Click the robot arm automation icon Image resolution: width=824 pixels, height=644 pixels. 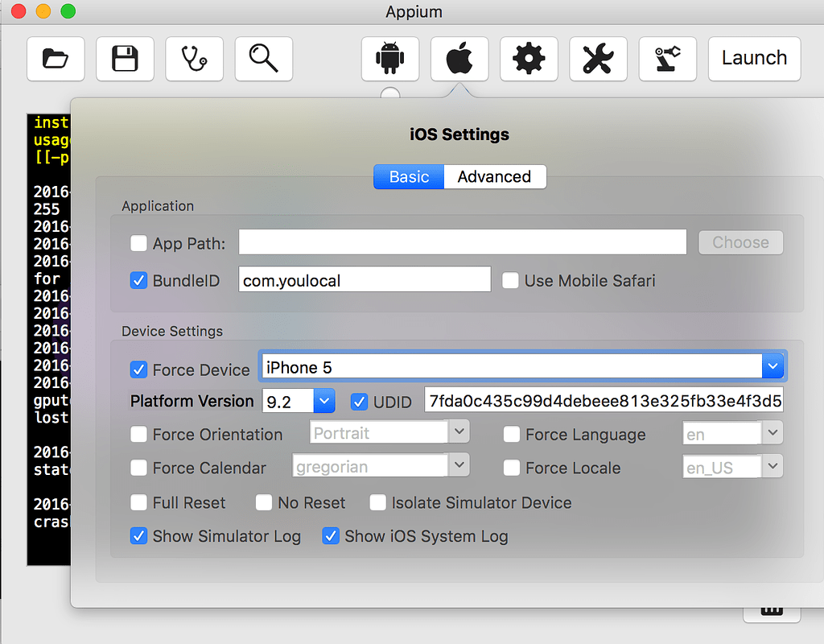click(668, 58)
